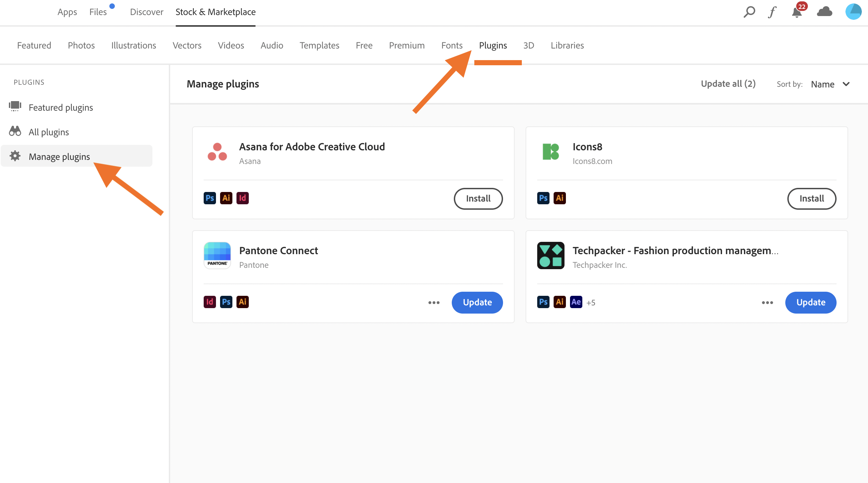Show the +5 additional apps for Techpacker
This screenshot has height=483, width=868.
pyautogui.click(x=591, y=303)
